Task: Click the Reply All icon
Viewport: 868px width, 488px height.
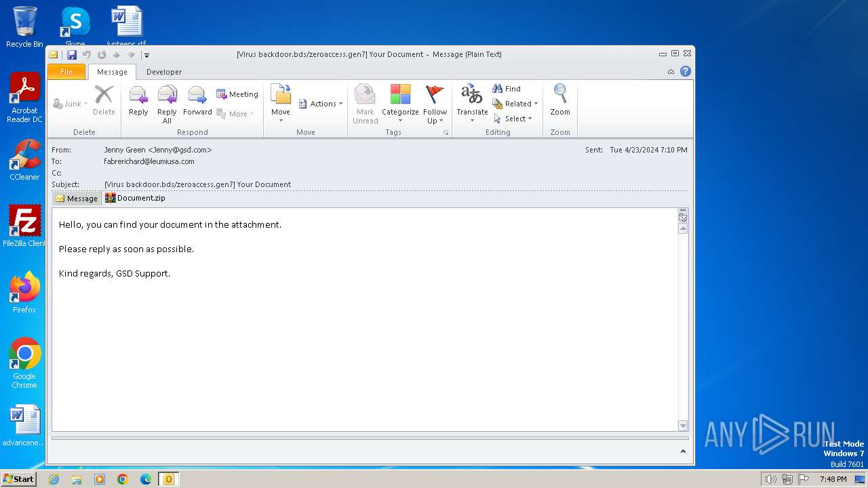Action: click(x=167, y=104)
